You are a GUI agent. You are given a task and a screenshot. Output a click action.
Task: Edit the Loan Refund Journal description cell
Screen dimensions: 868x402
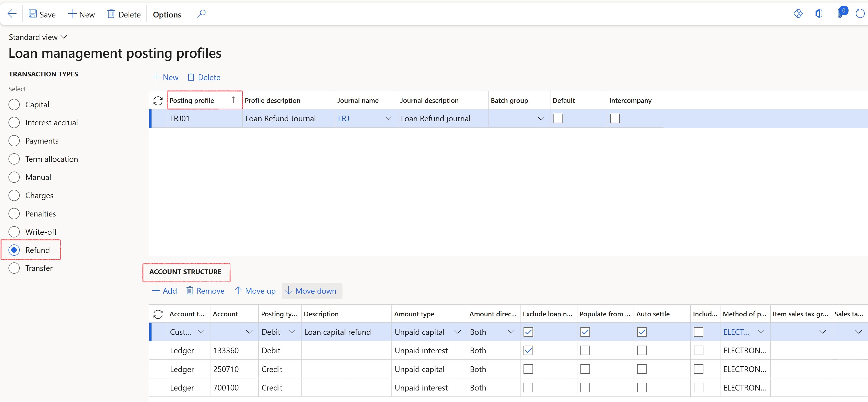288,119
